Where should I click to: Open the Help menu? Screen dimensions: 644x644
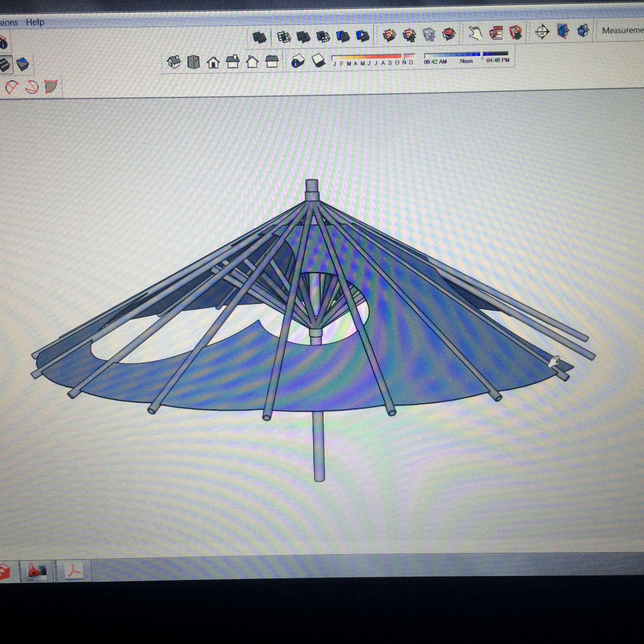click(x=35, y=22)
